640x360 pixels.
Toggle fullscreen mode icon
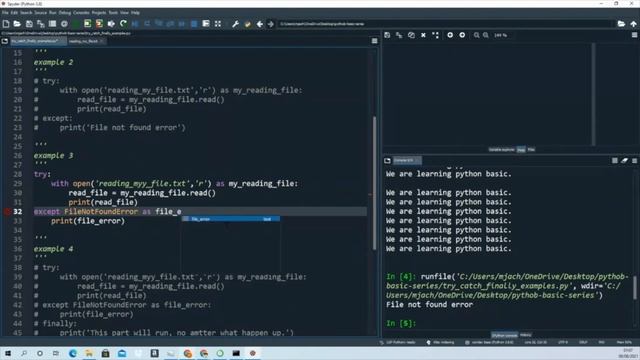[218, 24]
